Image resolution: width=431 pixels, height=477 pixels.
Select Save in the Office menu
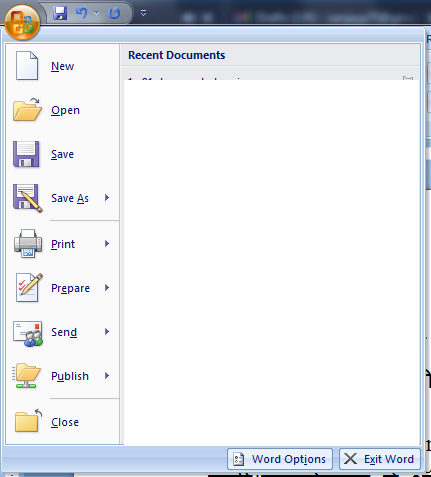pyautogui.click(x=62, y=154)
